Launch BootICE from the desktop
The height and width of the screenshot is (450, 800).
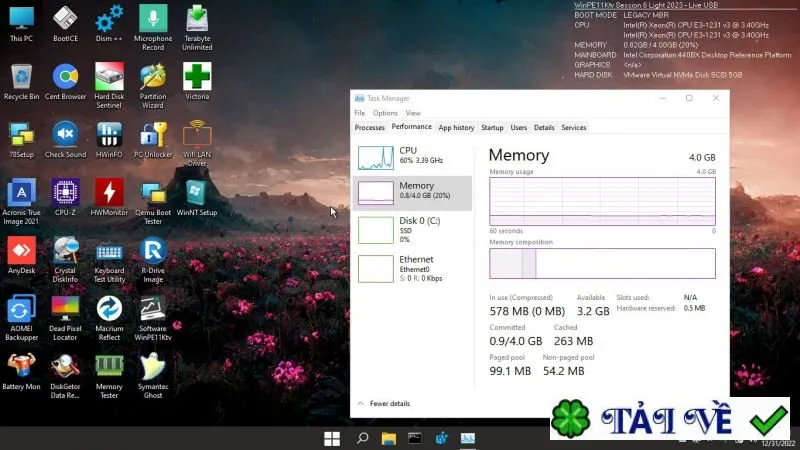65,23
